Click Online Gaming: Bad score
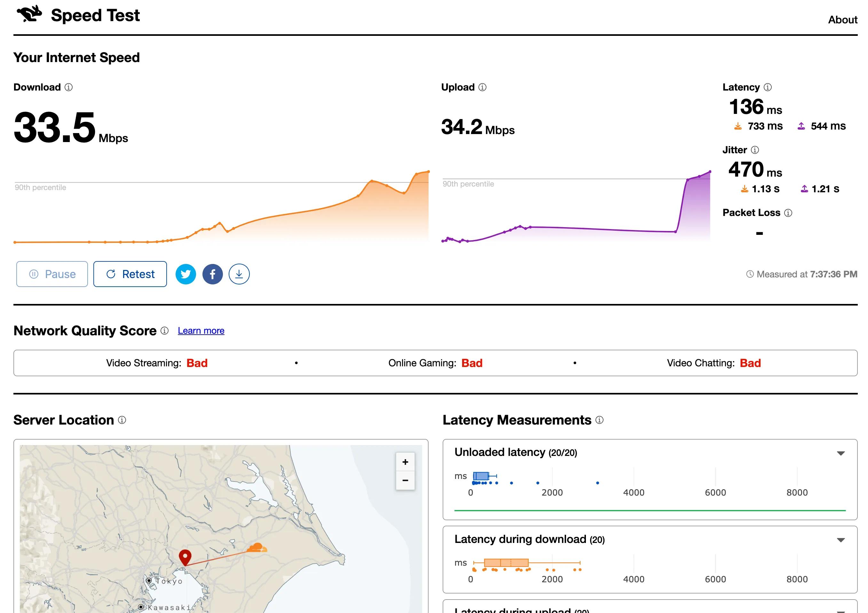This screenshot has width=868, height=613. (436, 363)
